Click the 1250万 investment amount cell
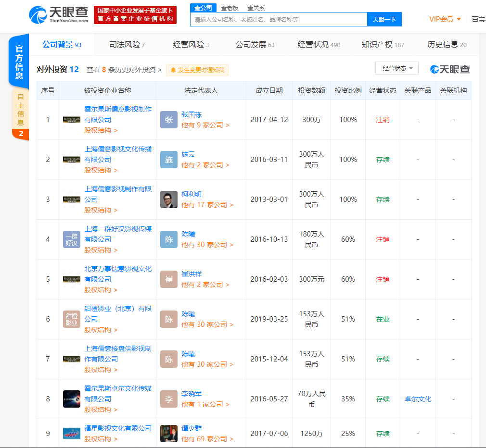Screen dimensions: 486x448 311,434
